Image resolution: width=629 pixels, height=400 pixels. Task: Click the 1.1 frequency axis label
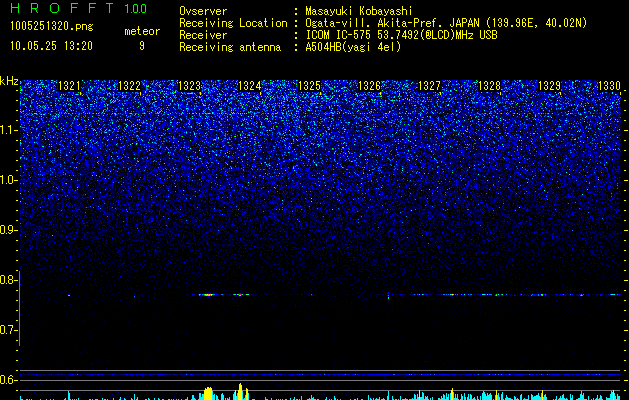pyautogui.click(x=9, y=130)
